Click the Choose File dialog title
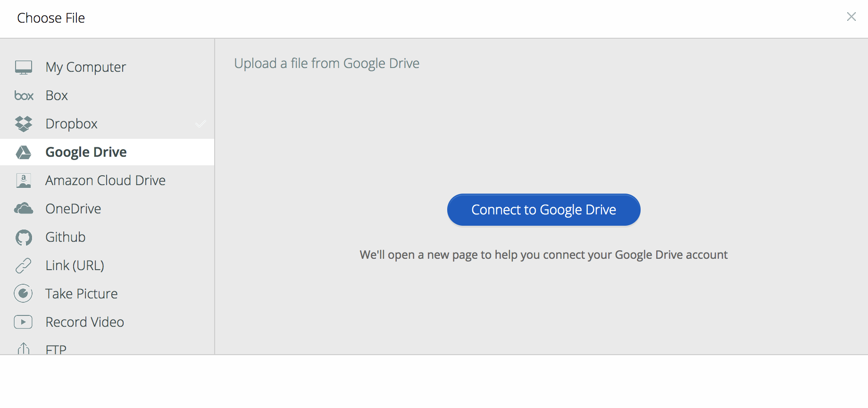 pyautogui.click(x=51, y=18)
